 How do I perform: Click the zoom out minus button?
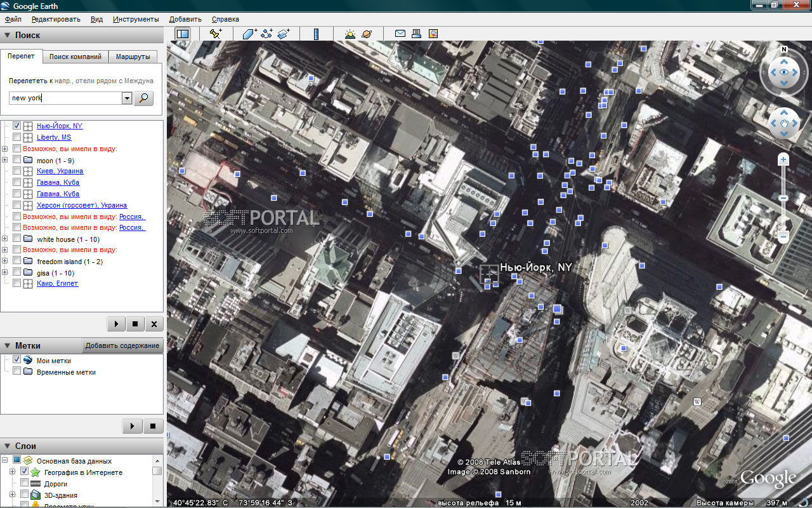coord(783,237)
